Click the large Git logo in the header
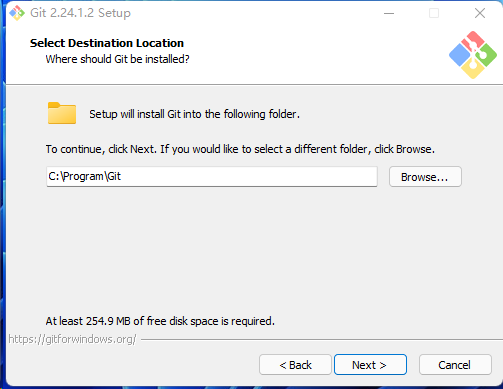 tap(473, 55)
